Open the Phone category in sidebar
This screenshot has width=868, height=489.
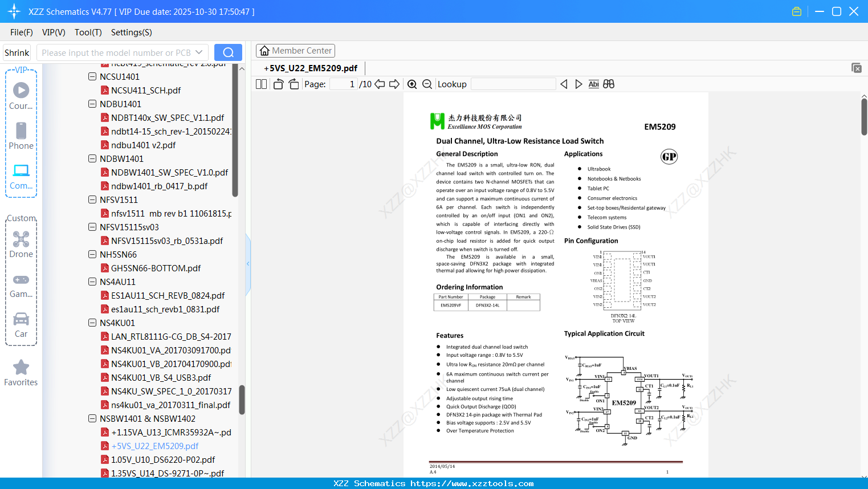(21, 136)
